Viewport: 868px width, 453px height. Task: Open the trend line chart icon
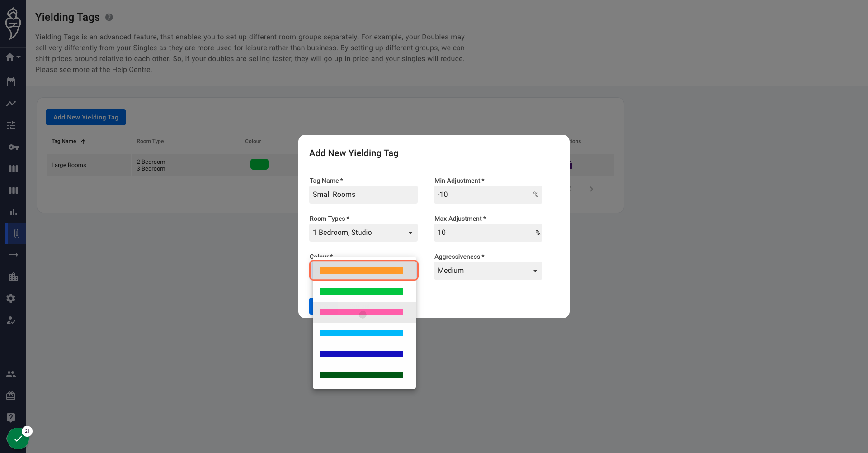[11, 104]
